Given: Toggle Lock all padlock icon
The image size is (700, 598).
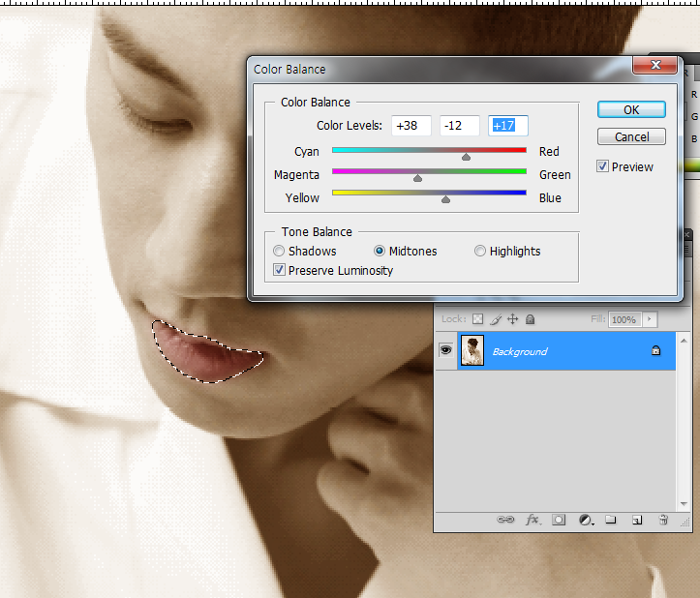Looking at the screenshot, I should pos(530,319).
